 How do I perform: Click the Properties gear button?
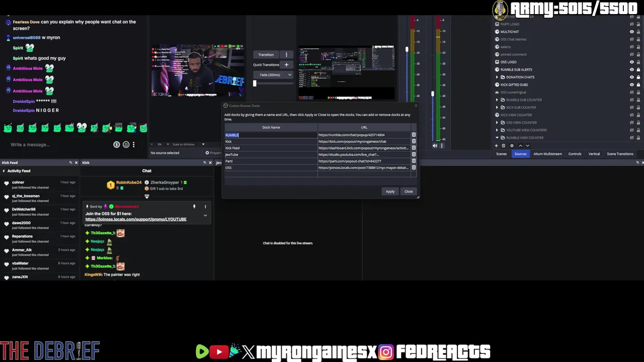pyautogui.click(x=213, y=153)
